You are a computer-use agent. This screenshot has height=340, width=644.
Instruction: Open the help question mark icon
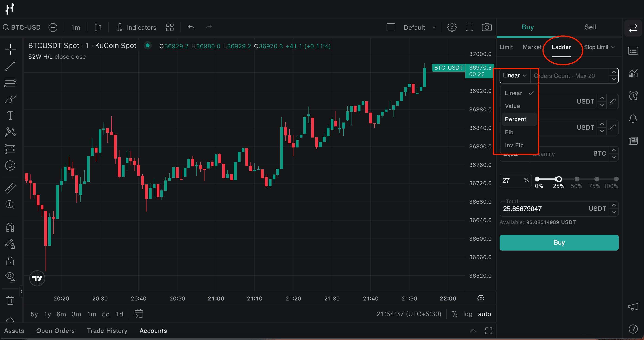(633, 329)
